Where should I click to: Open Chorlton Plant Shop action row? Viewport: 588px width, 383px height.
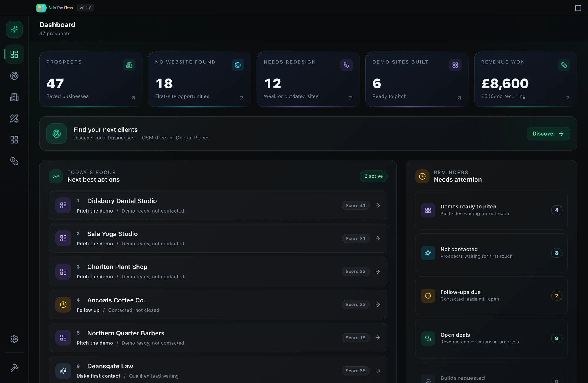[218, 272]
